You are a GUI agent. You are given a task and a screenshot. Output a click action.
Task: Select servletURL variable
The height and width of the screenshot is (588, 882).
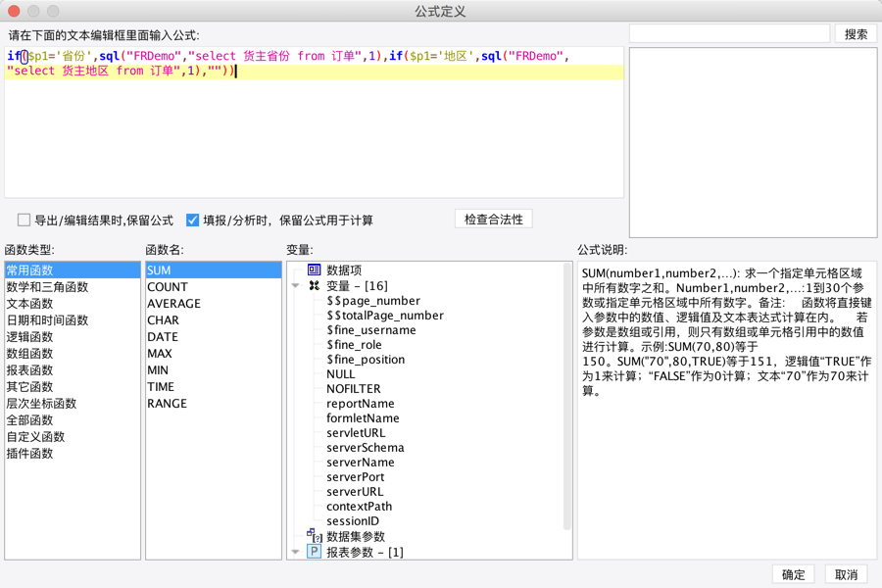click(356, 433)
